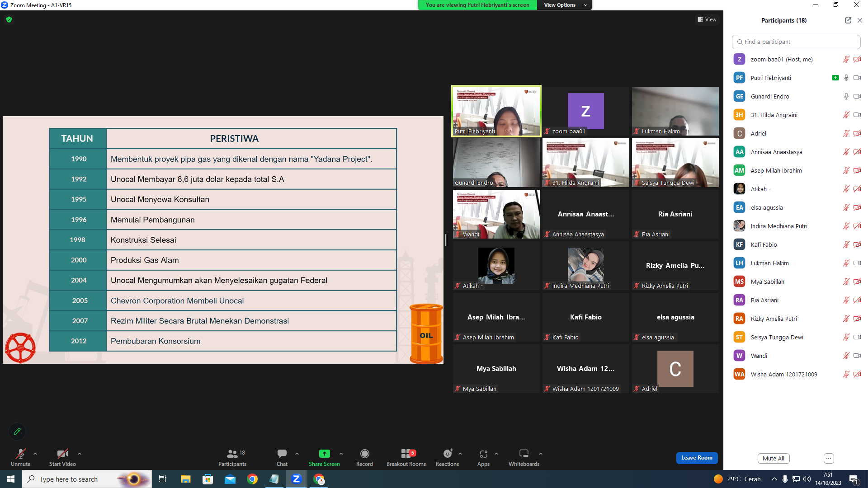This screenshot has height=488, width=868.
Task: Expand Apps options caret
Action: (x=496, y=454)
